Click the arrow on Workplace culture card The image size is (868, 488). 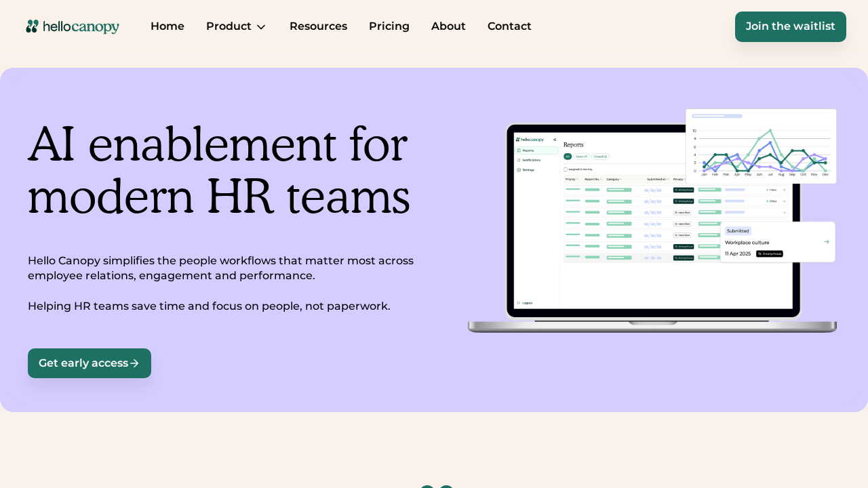point(826,242)
